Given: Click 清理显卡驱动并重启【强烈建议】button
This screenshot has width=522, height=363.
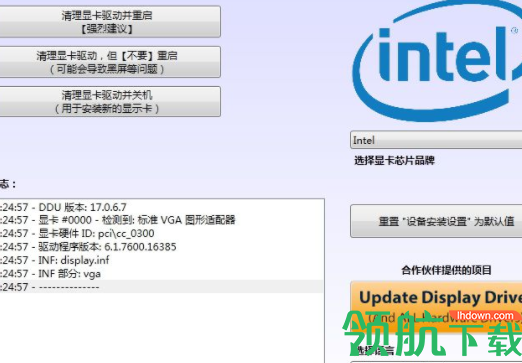Looking at the screenshot, I should (109, 22).
